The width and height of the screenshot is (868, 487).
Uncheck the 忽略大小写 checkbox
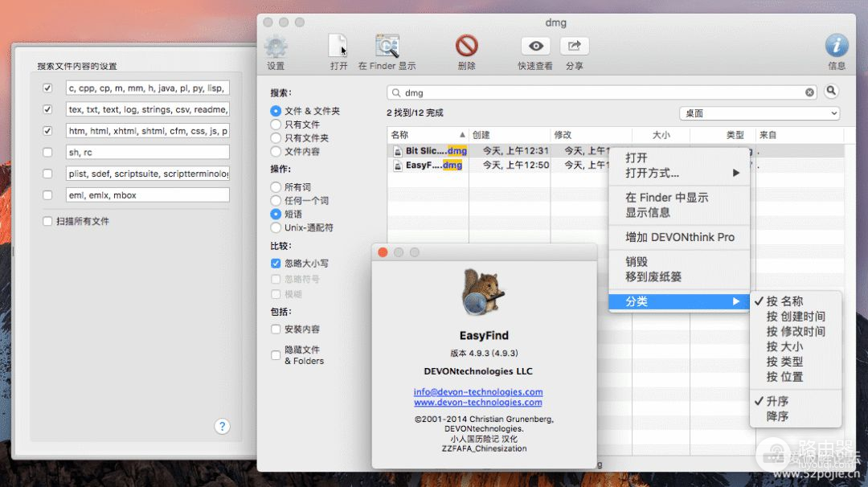click(276, 264)
